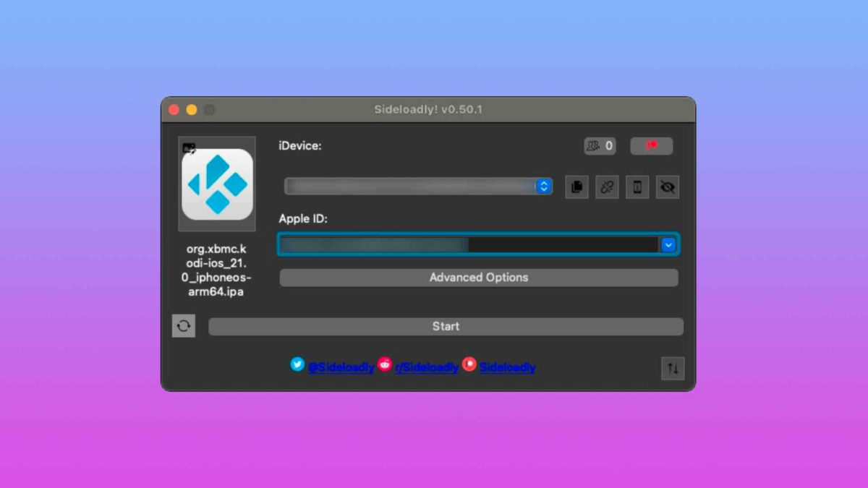868x488 pixels.
Task: Click the chain link pairing icon
Action: pos(607,187)
